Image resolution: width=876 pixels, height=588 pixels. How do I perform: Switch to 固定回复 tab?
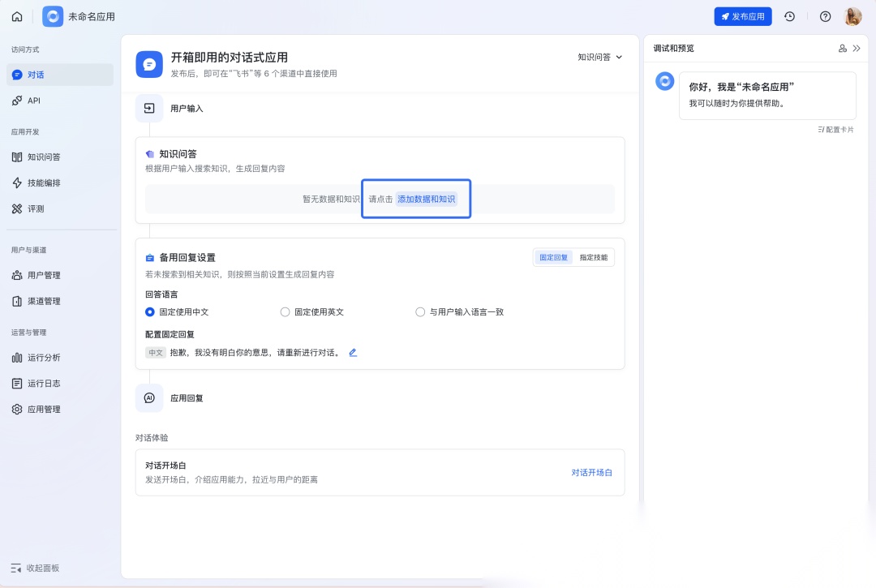[553, 257]
